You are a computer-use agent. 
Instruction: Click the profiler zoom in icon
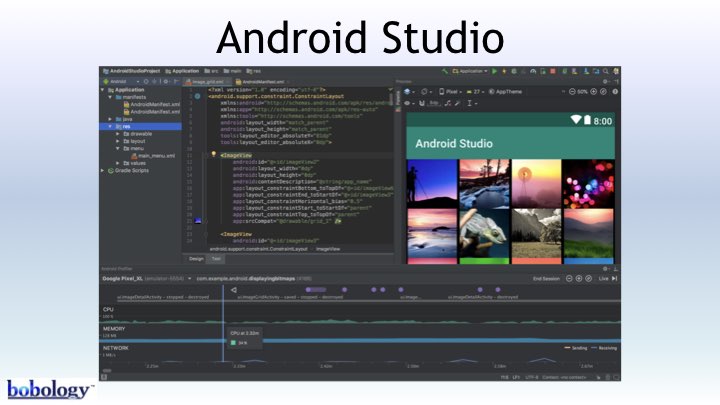click(x=579, y=279)
